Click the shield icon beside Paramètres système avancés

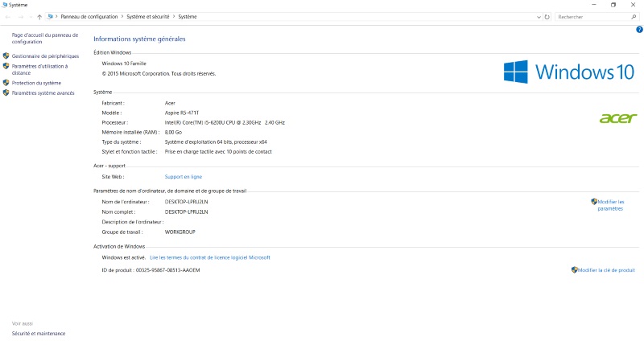[x=6, y=93]
